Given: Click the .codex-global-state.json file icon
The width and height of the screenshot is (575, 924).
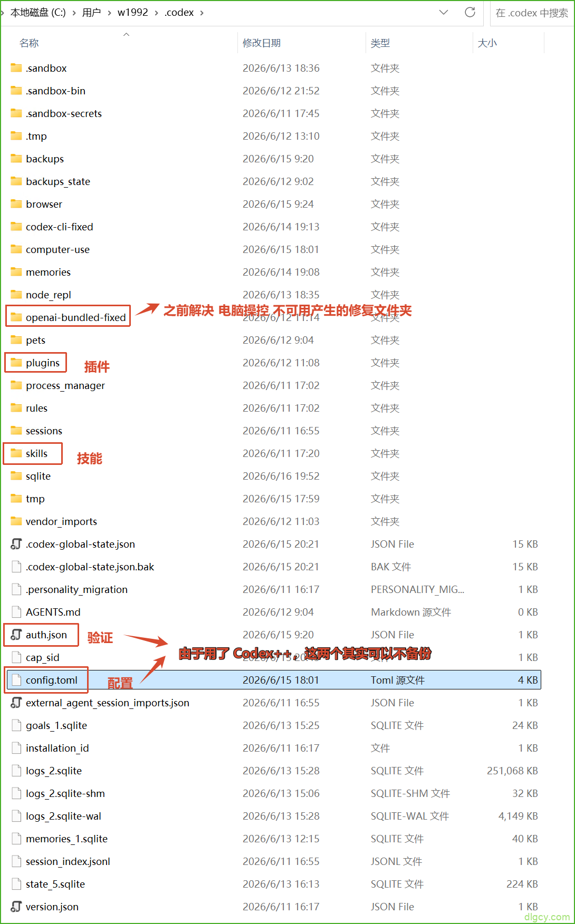Looking at the screenshot, I should pos(16,544).
